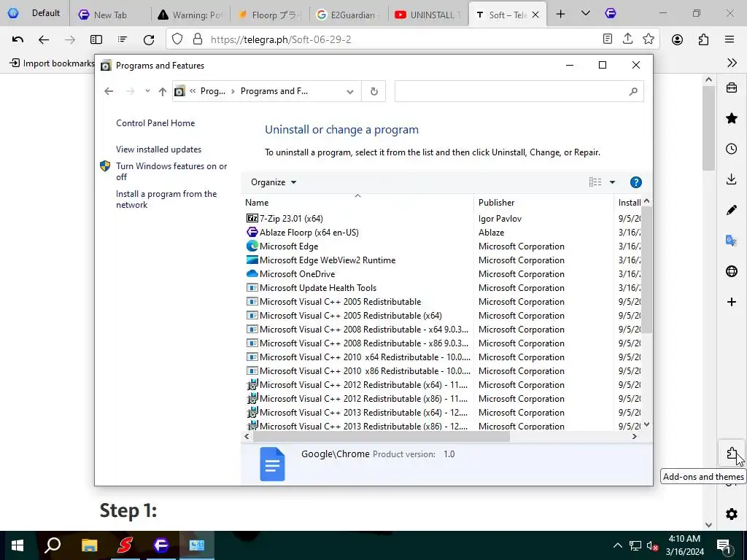The height and width of the screenshot is (560, 747).
Task: Click the Programs and Features help icon
Action: tap(635, 182)
